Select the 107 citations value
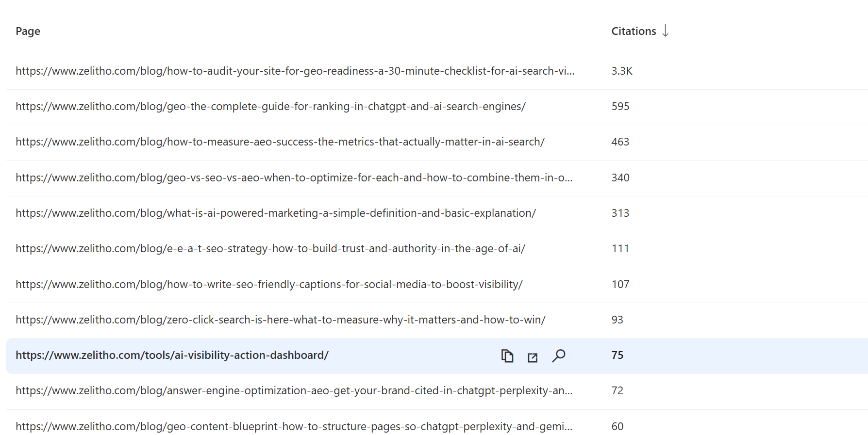 click(x=620, y=284)
